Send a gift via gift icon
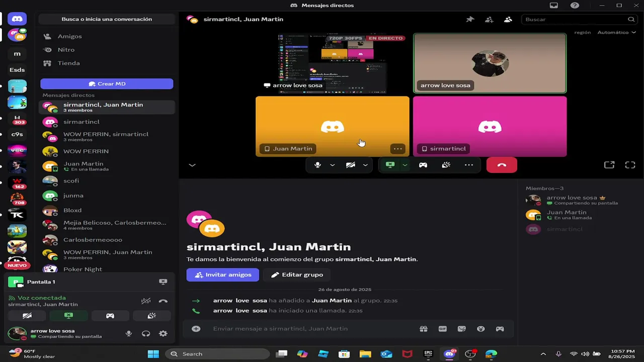 click(424, 329)
